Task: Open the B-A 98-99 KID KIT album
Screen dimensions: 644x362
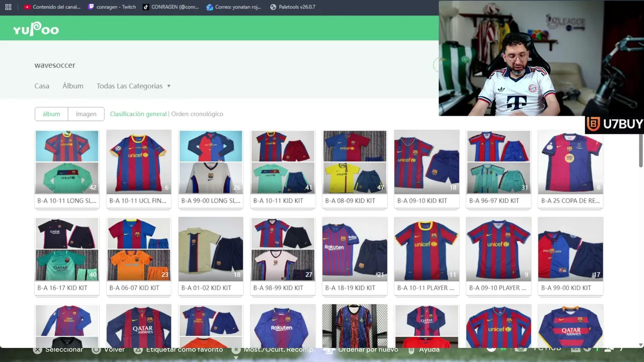Action: (x=283, y=256)
